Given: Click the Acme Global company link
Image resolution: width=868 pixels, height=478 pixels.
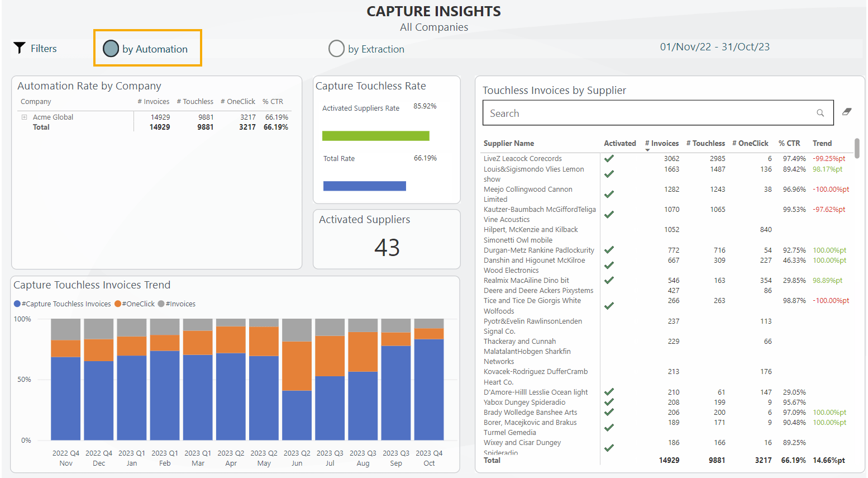Looking at the screenshot, I should (x=54, y=117).
